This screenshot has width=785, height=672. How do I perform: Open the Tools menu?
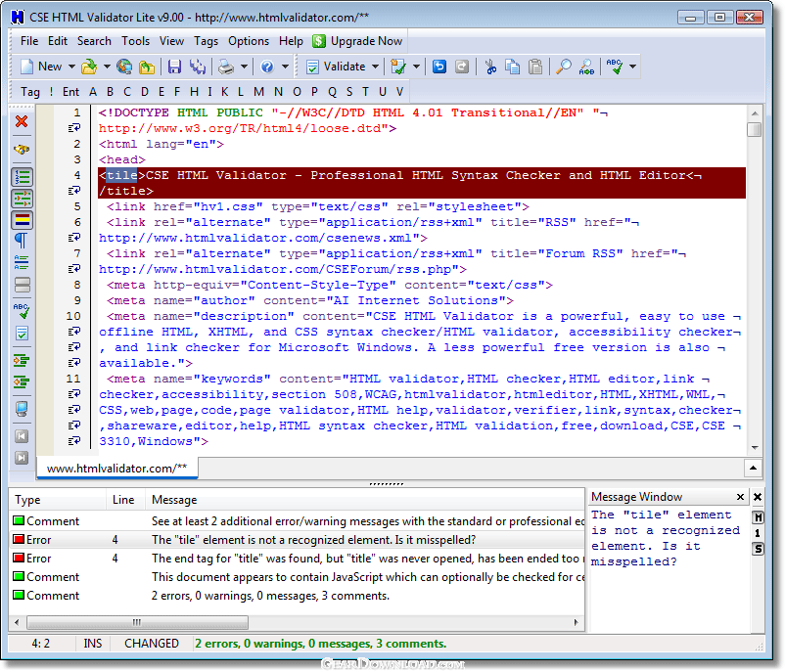(x=136, y=41)
